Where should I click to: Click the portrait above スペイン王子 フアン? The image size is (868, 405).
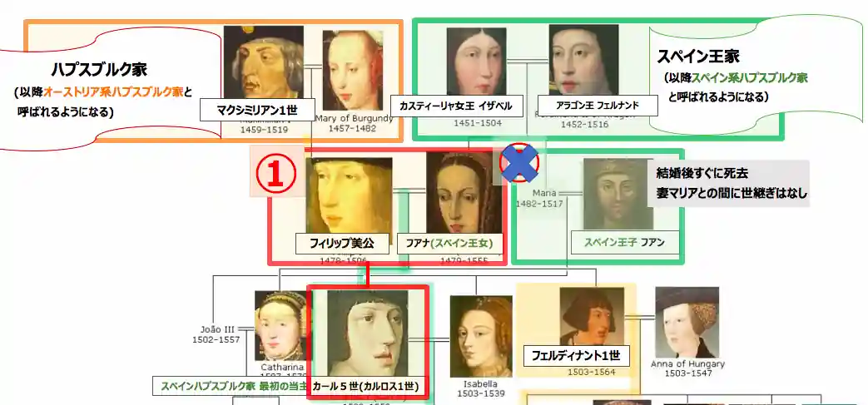(618, 195)
